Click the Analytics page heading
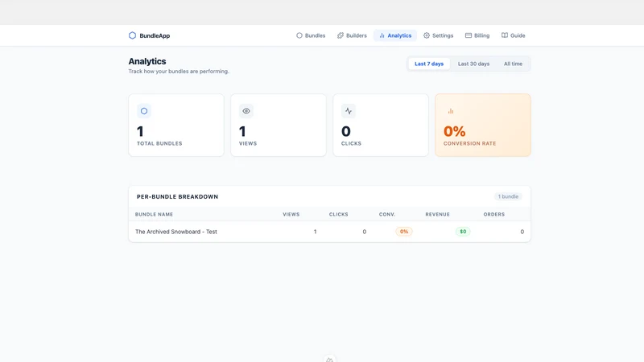The image size is (644, 362). [x=147, y=61]
